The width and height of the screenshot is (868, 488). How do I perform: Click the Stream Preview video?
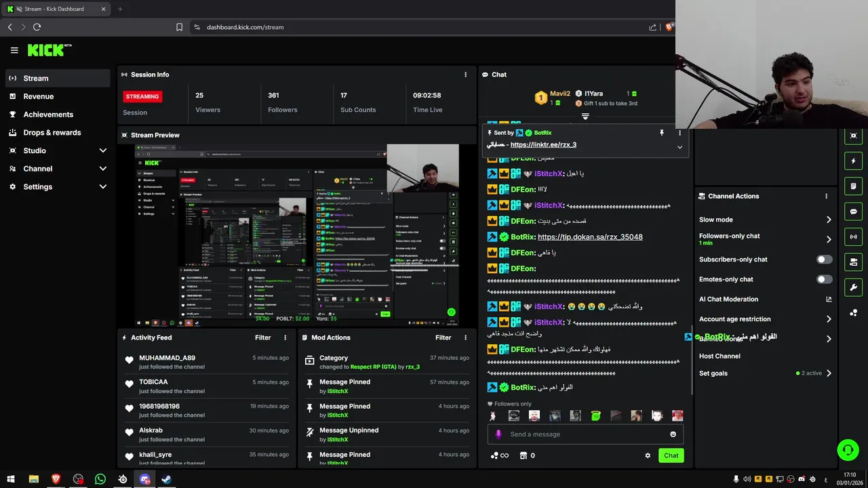coord(297,235)
